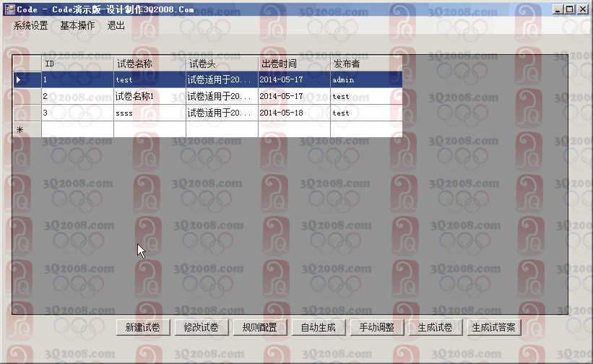The width and height of the screenshot is (593, 364).
Task: Click the 规则配置 button
Action: pyautogui.click(x=260, y=327)
